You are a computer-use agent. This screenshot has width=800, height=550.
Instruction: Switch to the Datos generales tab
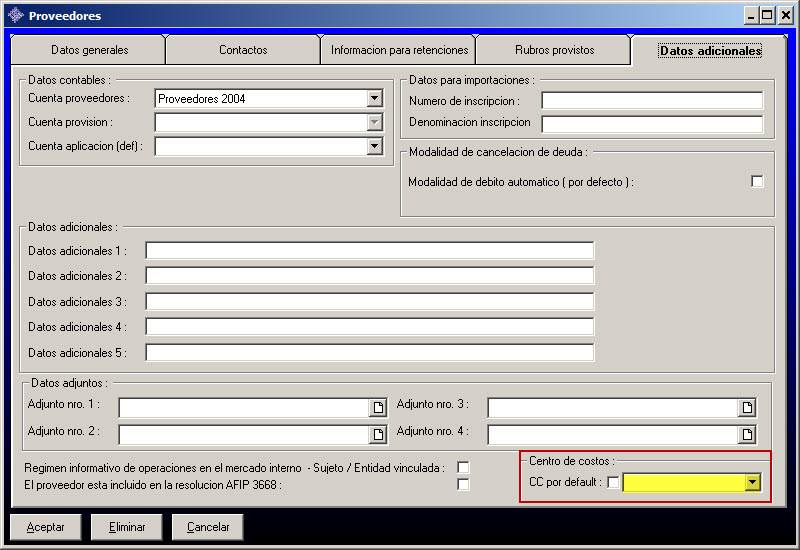[89, 50]
